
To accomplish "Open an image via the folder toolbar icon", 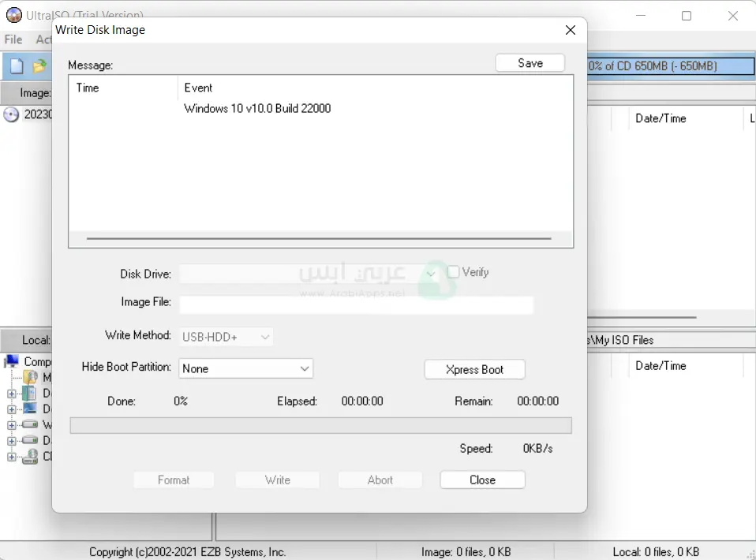I will tap(39, 66).
